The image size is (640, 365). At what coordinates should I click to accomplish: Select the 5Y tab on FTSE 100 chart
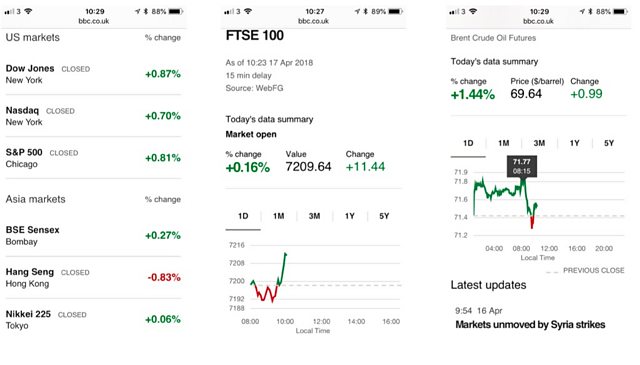coord(384,216)
